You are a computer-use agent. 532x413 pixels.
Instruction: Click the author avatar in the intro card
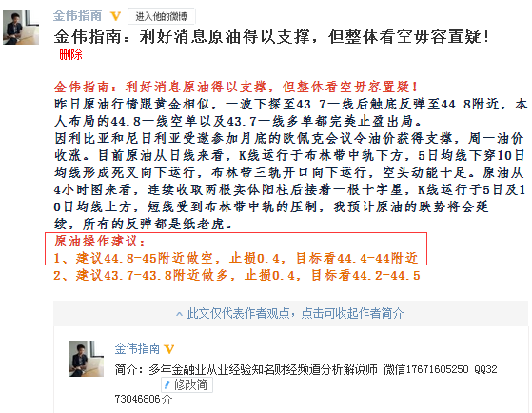pos(87,359)
